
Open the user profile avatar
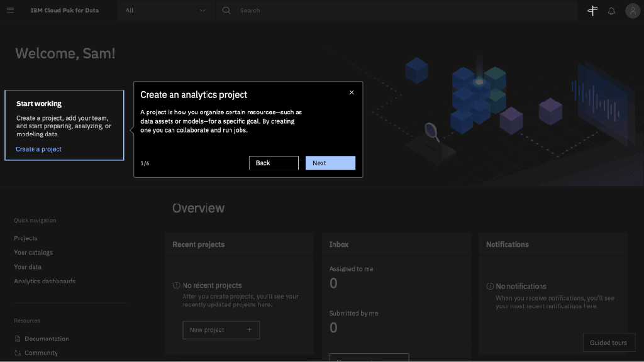click(632, 11)
